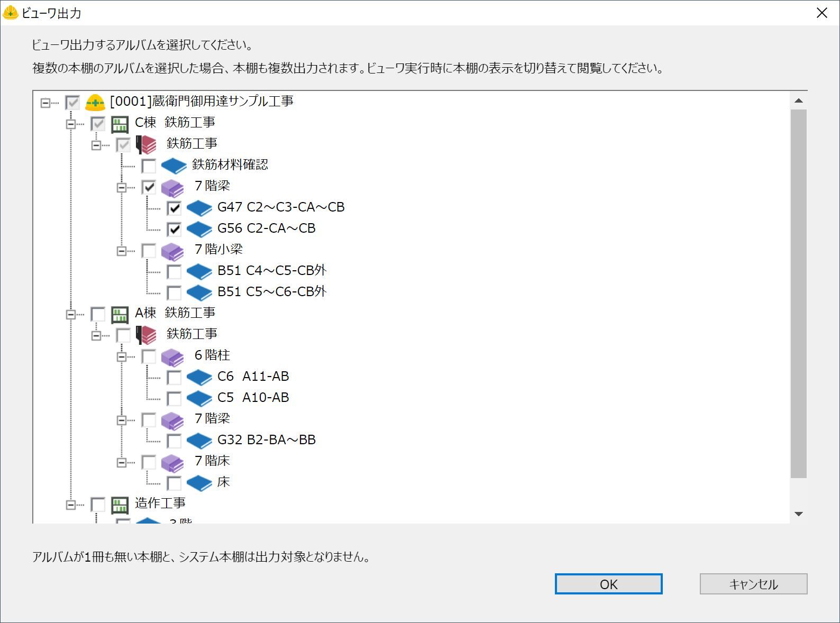
Task: Check the 鉄筋材料確認 album checkbox
Action: [149, 166]
